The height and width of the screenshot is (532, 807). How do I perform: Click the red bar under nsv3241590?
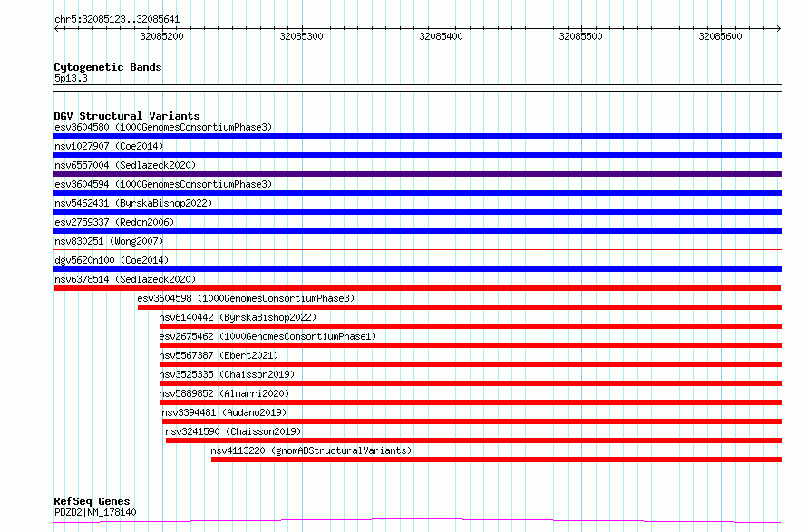[x=473, y=440]
